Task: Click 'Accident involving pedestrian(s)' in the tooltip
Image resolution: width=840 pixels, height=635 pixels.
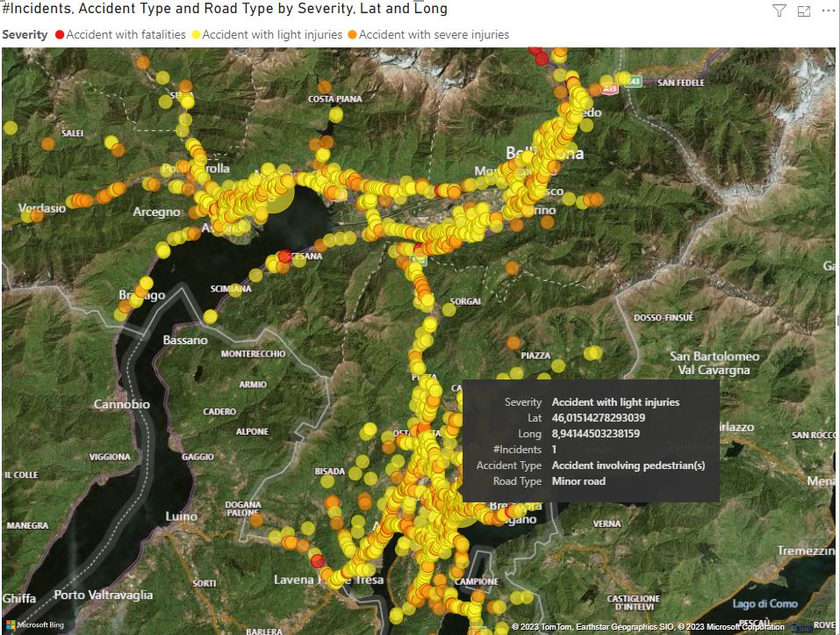Action: 628,465
